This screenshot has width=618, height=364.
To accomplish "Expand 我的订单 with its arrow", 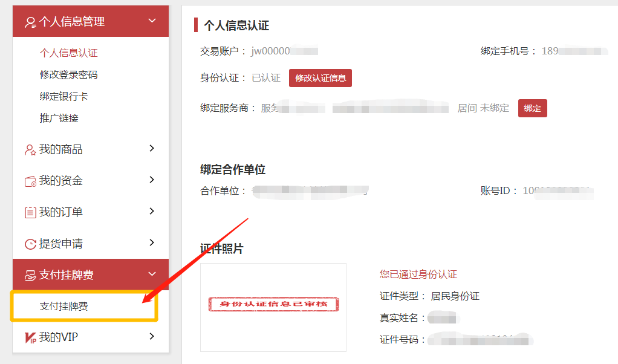I will (x=152, y=211).
